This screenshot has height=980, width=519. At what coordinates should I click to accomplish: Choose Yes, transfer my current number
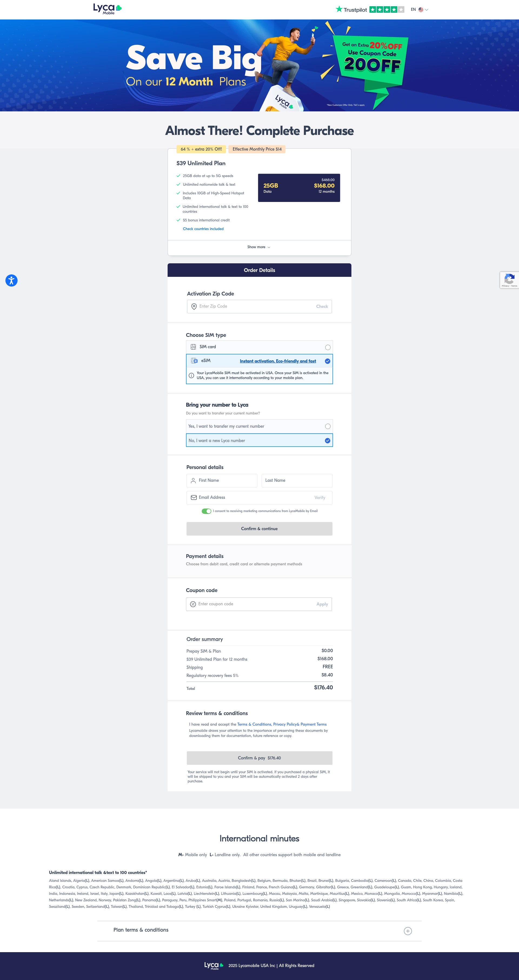pyautogui.click(x=259, y=426)
